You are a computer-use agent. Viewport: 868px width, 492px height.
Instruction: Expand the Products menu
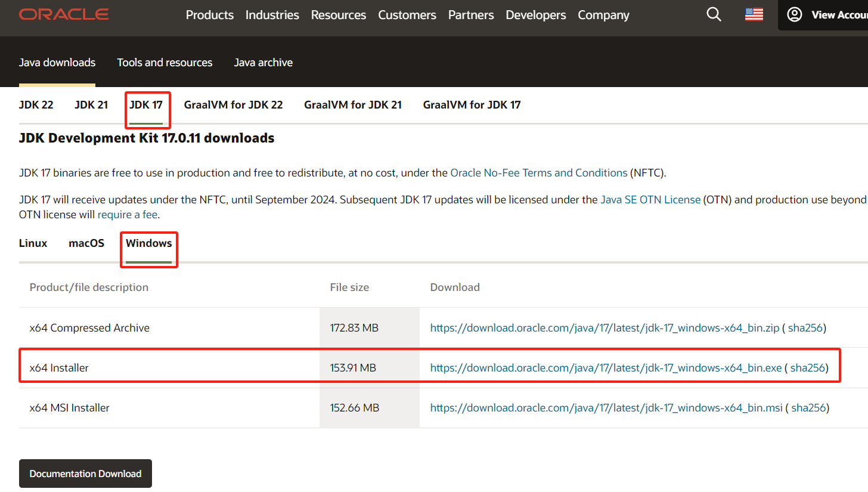click(x=210, y=15)
